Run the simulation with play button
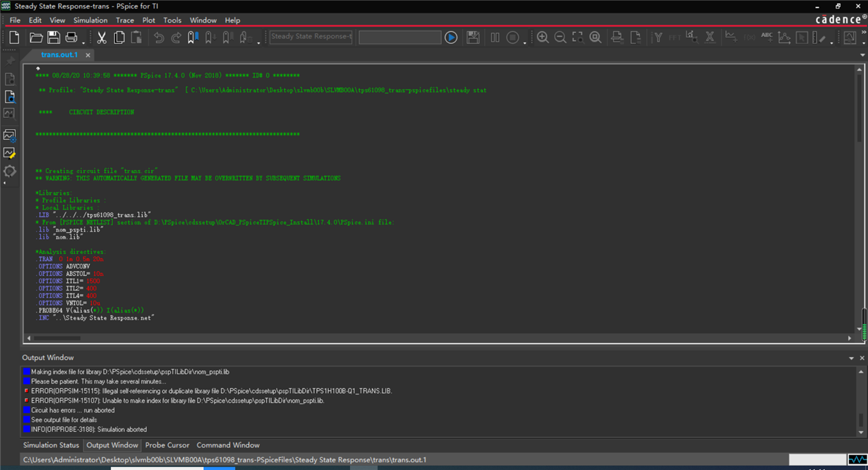The width and height of the screenshot is (868, 470). click(x=451, y=37)
